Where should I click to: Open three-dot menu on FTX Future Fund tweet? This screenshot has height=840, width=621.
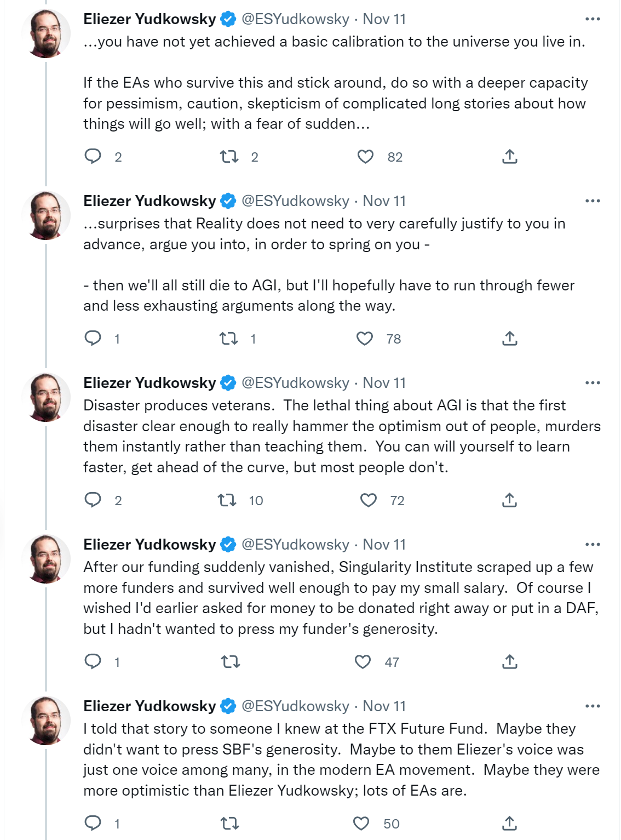[x=593, y=706]
